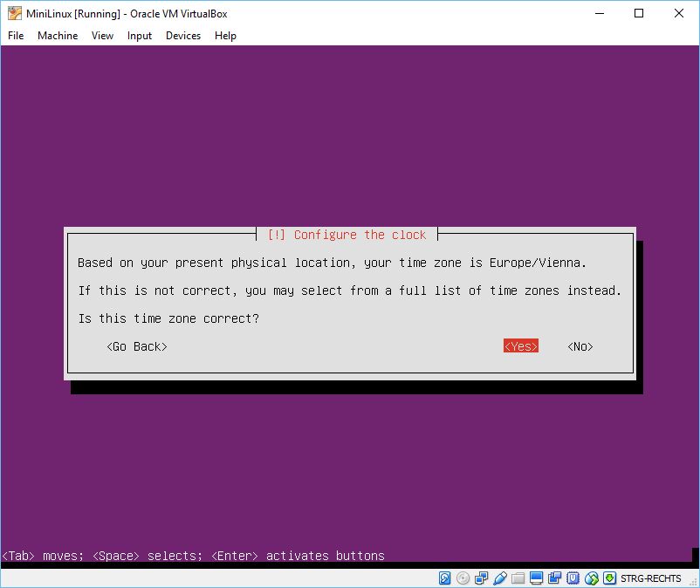Open the USB devices status icon
The image size is (700, 588).
(499, 578)
